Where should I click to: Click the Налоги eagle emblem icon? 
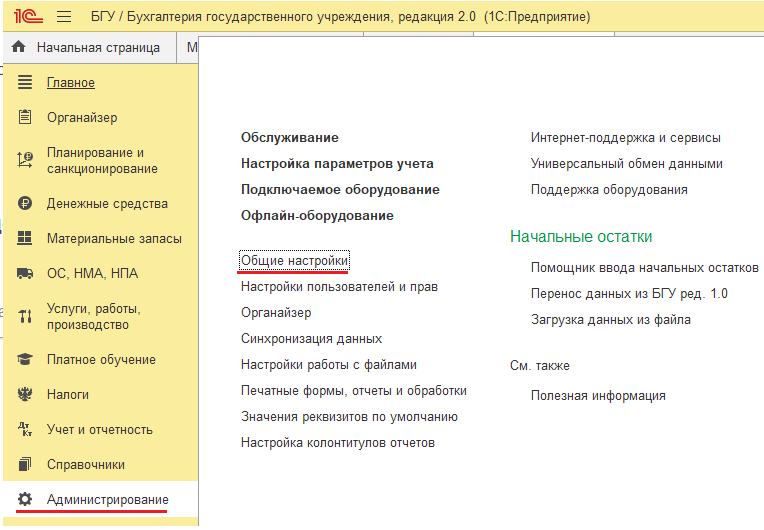click(25, 394)
